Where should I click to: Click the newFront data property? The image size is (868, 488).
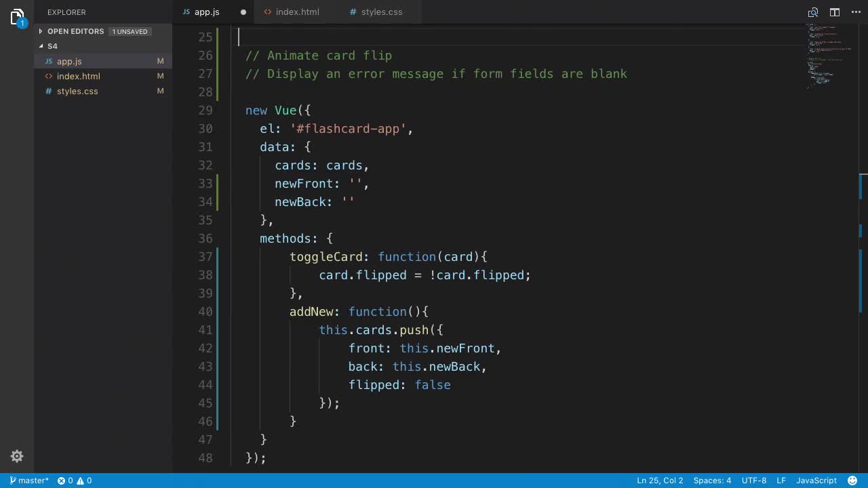304,184
